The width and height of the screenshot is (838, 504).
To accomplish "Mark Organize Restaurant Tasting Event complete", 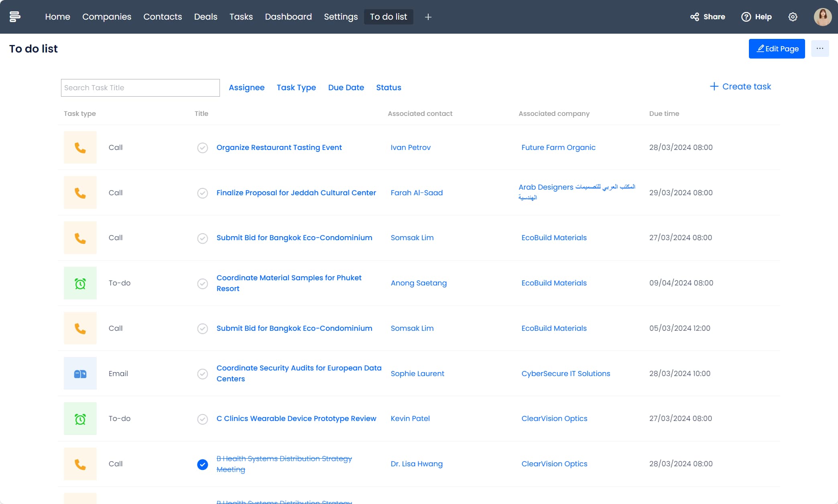I will [203, 148].
